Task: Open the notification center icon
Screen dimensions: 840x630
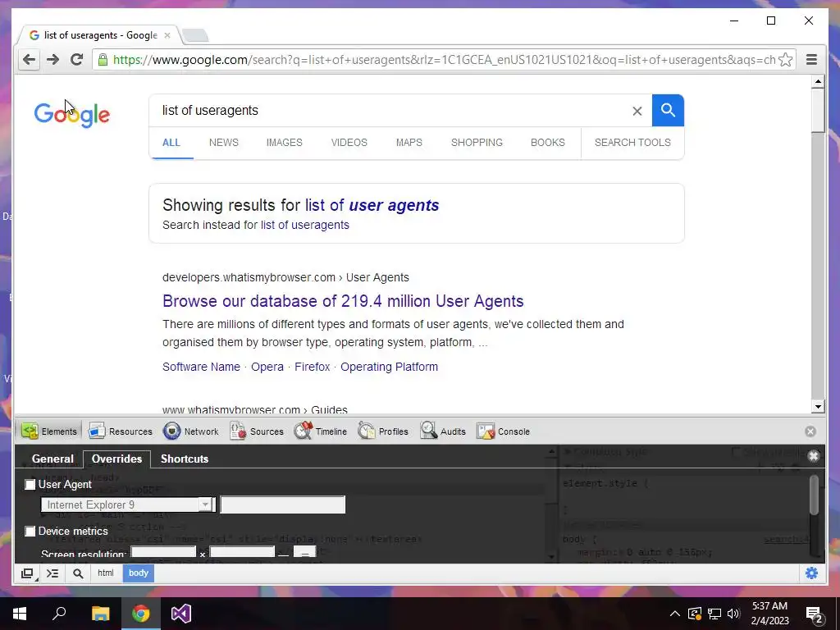Action: 814,614
